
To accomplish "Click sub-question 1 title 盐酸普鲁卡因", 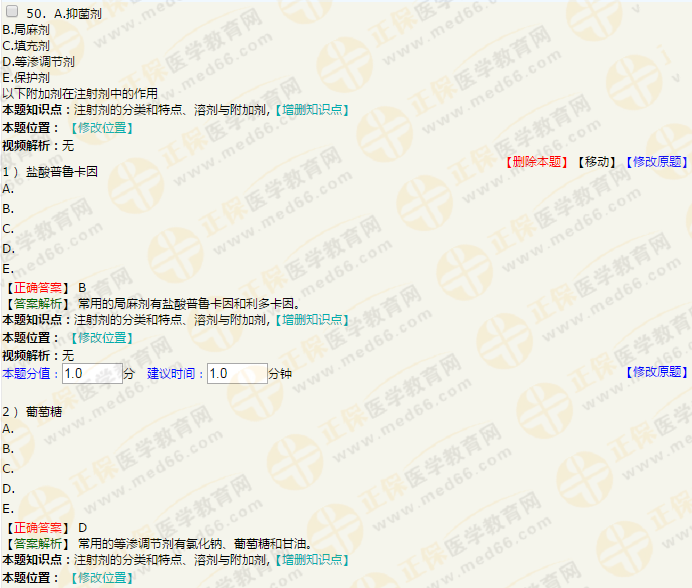I will click(61, 172).
